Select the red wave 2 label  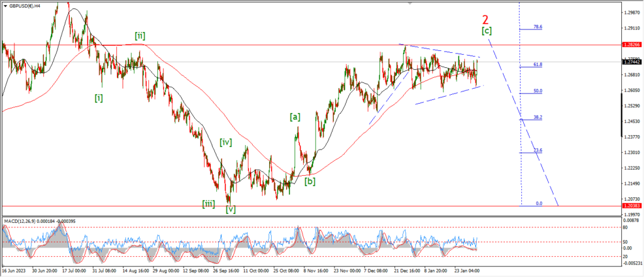[x=486, y=19]
